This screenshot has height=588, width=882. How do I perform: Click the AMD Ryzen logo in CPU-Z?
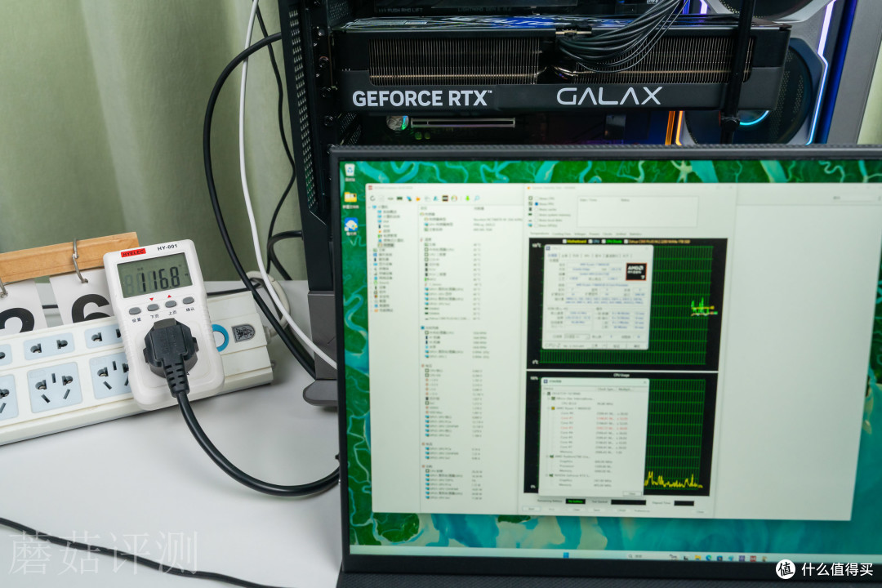click(636, 272)
